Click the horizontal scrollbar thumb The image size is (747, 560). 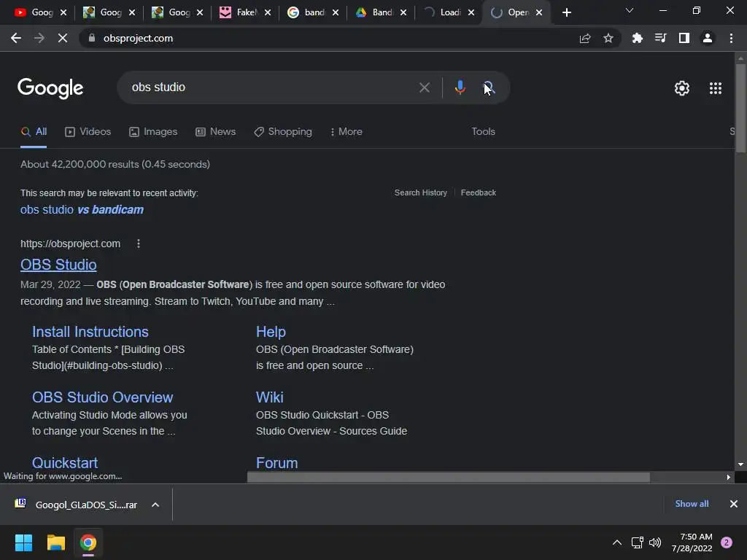(x=449, y=477)
